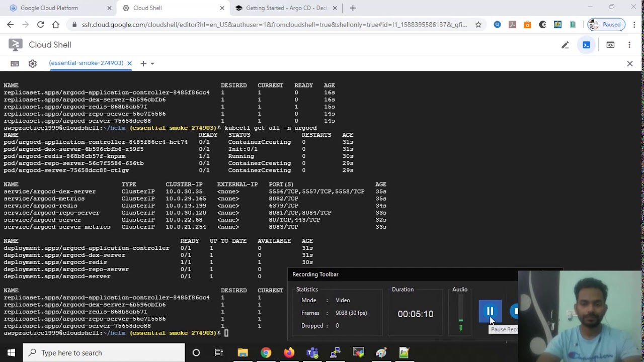
Task: Click the Type here to search box
Action: coord(104,353)
